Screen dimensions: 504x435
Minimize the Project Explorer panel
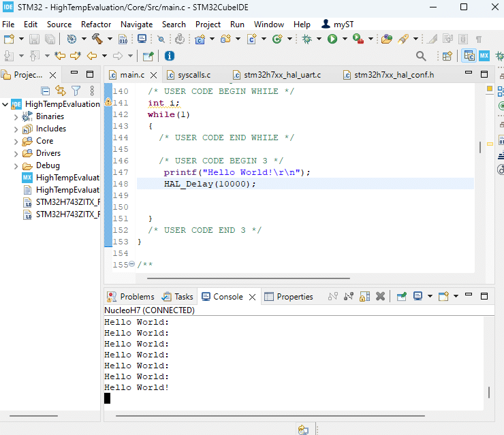point(74,73)
